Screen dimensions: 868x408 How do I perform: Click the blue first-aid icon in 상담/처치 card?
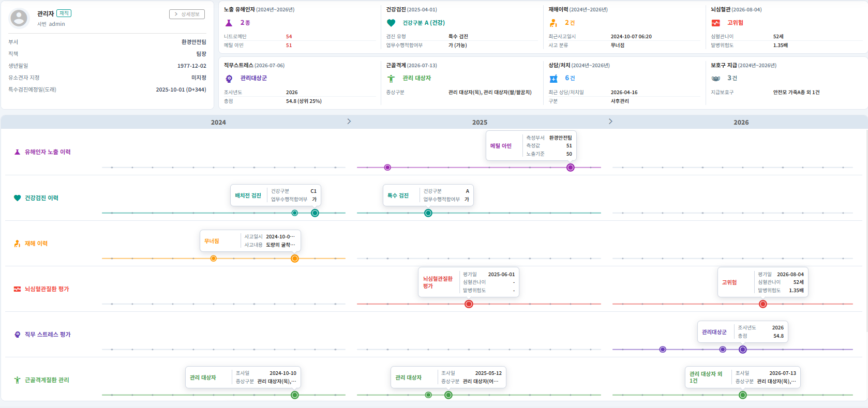click(553, 79)
